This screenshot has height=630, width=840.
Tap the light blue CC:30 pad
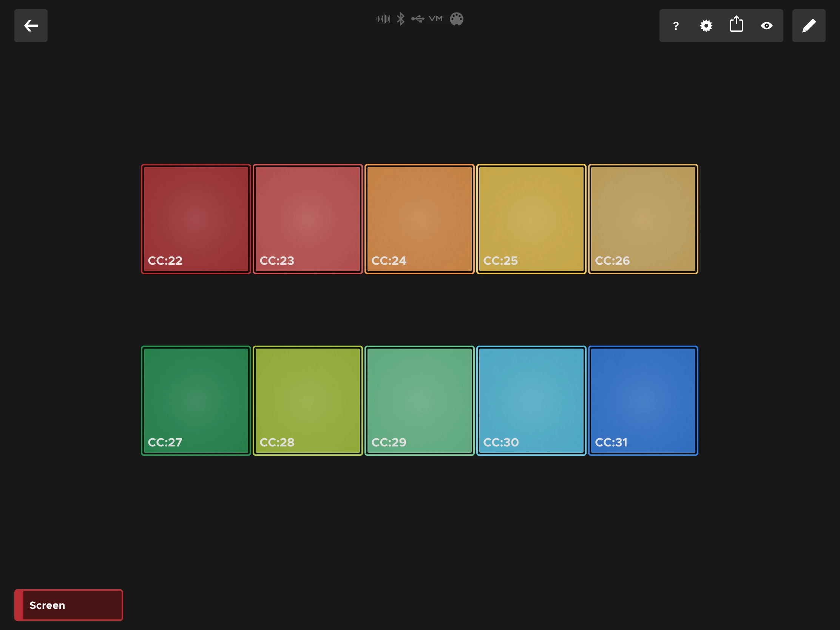[x=531, y=401]
